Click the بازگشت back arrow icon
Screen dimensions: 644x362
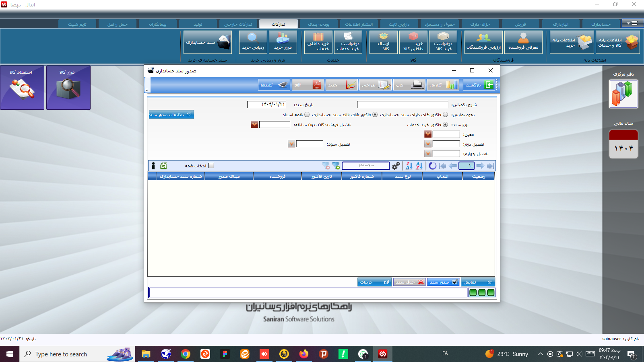point(488,84)
